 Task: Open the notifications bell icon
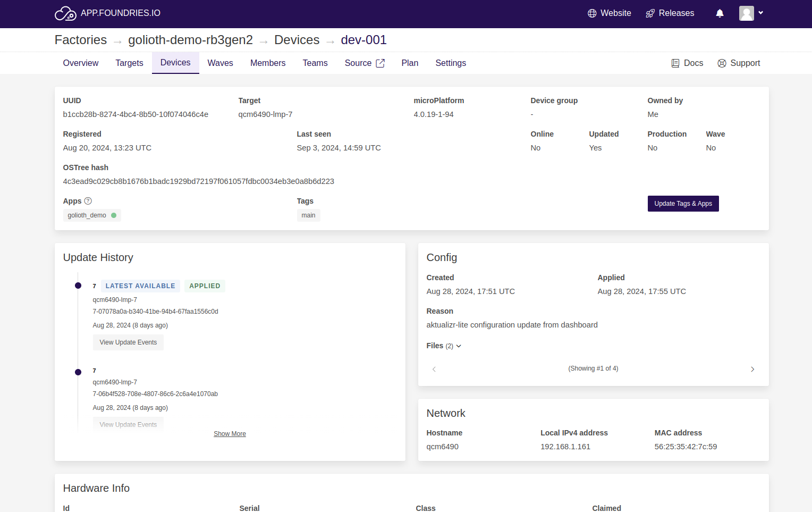(720, 13)
